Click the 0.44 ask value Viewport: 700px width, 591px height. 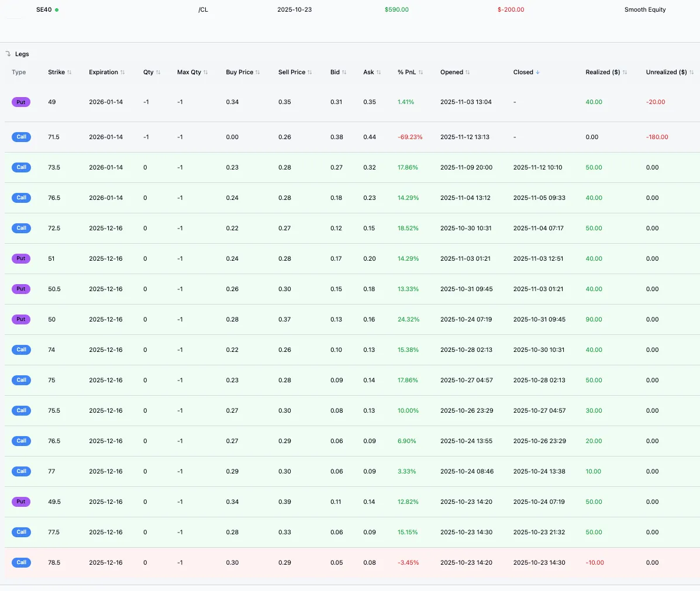tap(369, 137)
